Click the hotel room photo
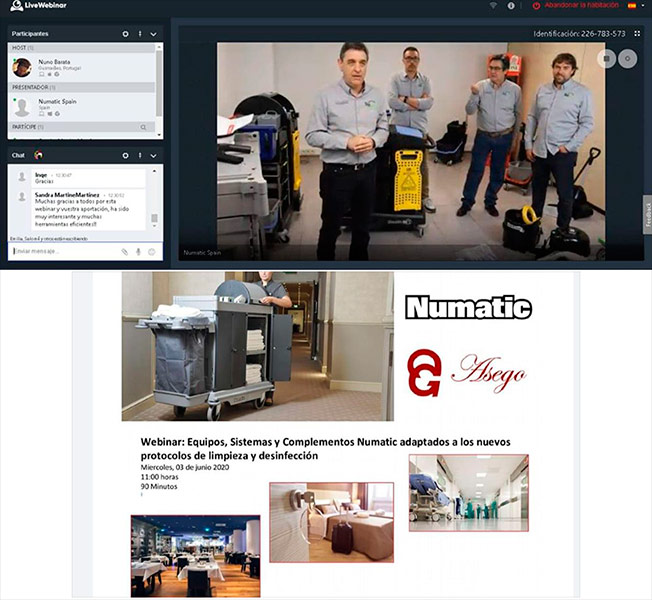 pos(331,522)
